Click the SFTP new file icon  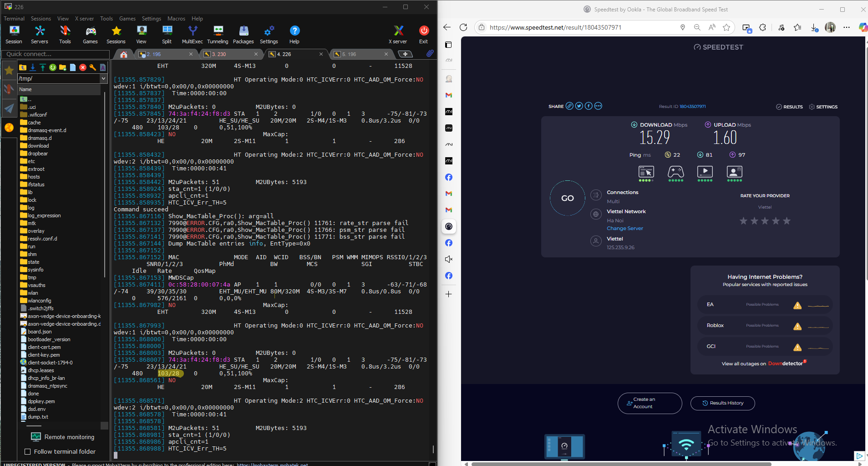(73, 67)
